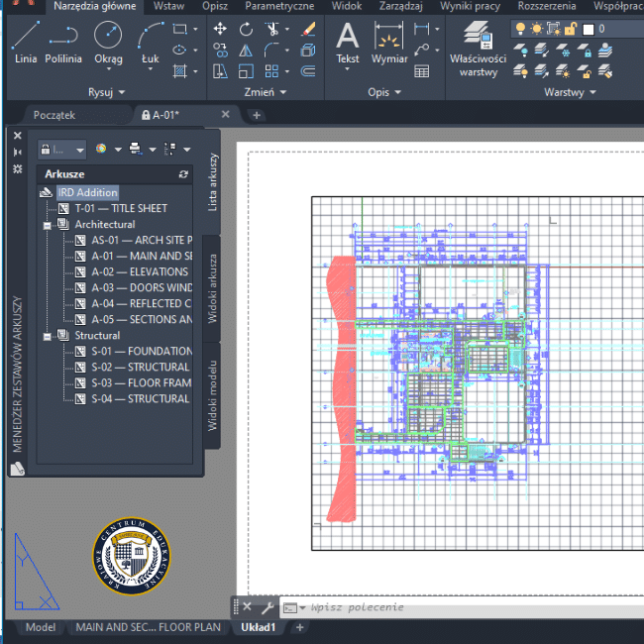Click the hatch tool icon

point(179,71)
